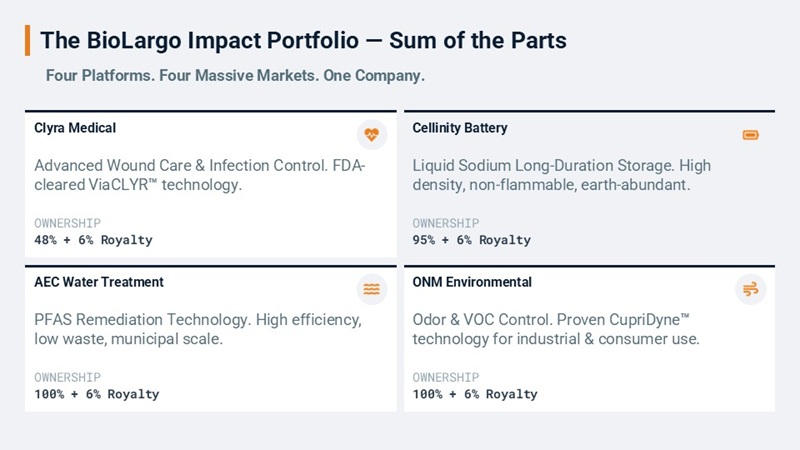Click the Liquid Sodium Long-Duration Storage description

pos(561,175)
